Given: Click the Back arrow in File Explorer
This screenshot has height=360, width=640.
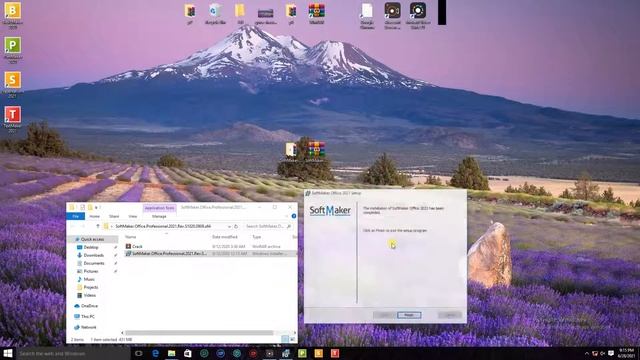Looking at the screenshot, I should point(73,226).
